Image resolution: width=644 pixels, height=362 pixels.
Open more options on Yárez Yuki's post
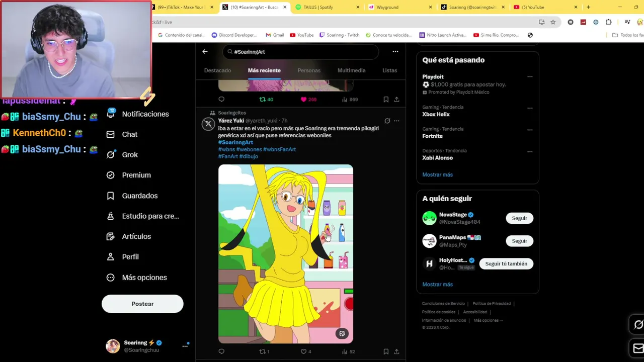click(x=396, y=121)
